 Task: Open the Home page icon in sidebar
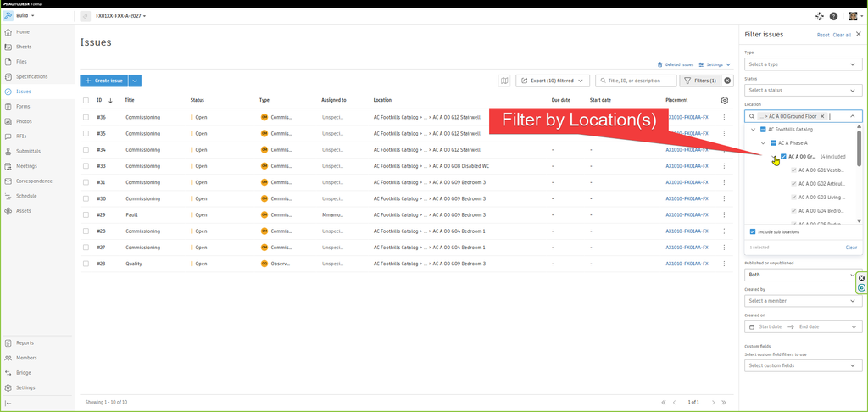pos(8,32)
